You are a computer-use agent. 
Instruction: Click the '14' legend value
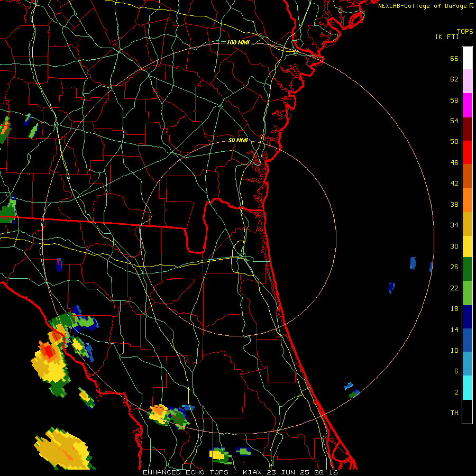point(454,329)
